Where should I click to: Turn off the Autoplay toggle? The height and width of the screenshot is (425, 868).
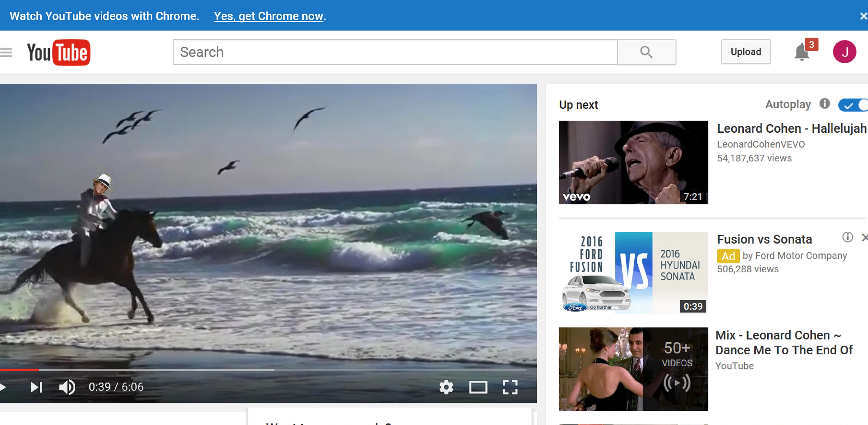tap(853, 105)
